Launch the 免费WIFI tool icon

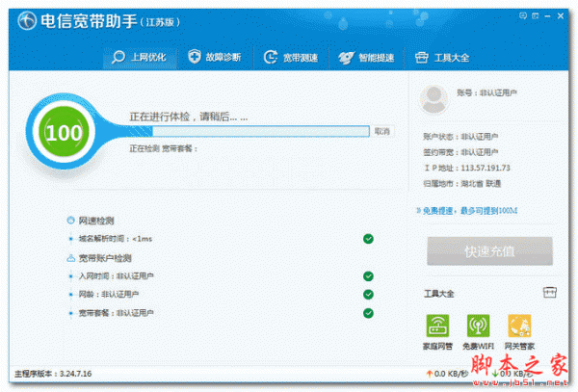(x=479, y=326)
